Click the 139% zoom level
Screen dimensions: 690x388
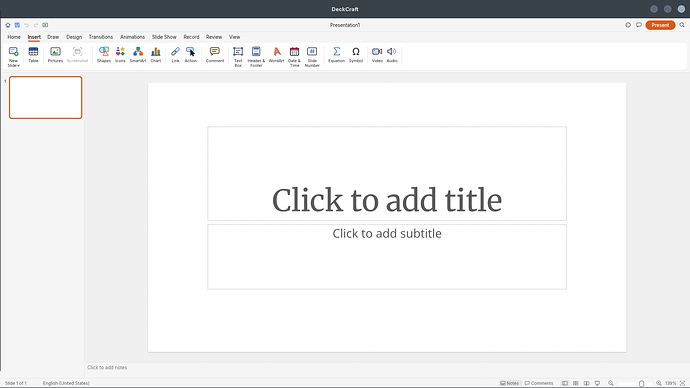pyautogui.click(x=671, y=383)
